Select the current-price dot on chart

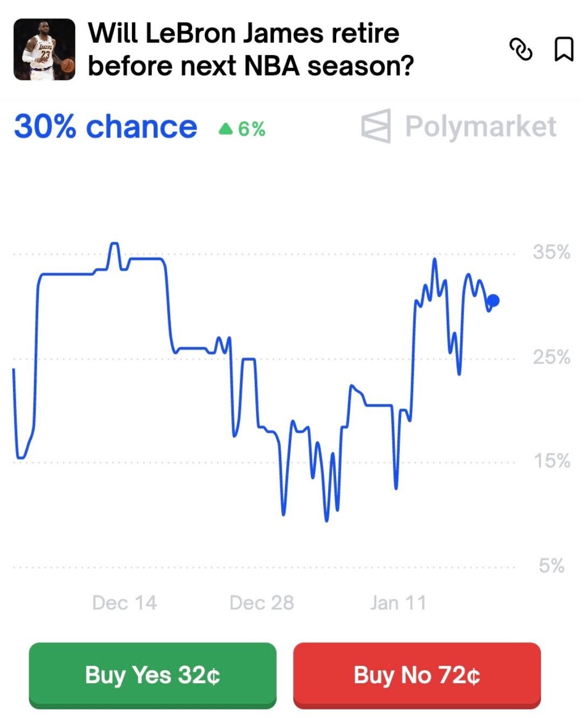point(493,300)
